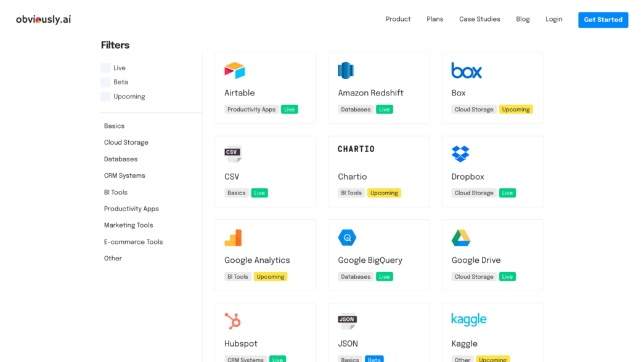Filter by Cloud Storage category

click(126, 142)
